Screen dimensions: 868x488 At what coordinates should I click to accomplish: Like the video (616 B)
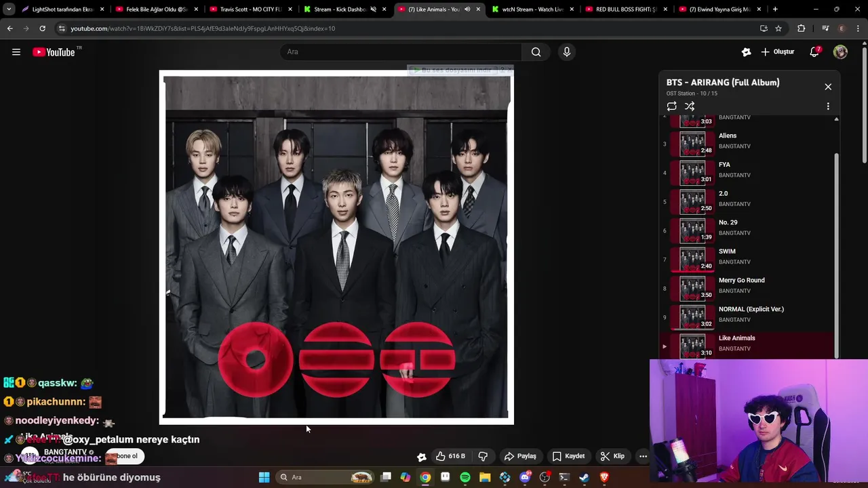click(x=451, y=456)
